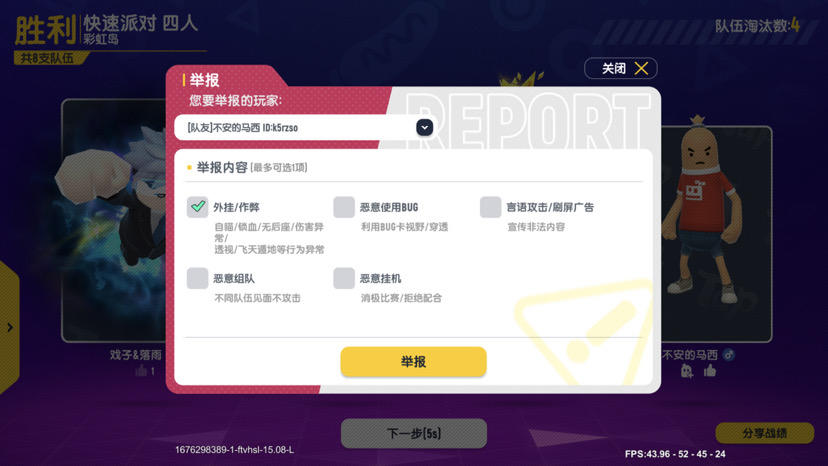Click the crown above the sausage character
The width and height of the screenshot is (828, 466).
coord(698,120)
